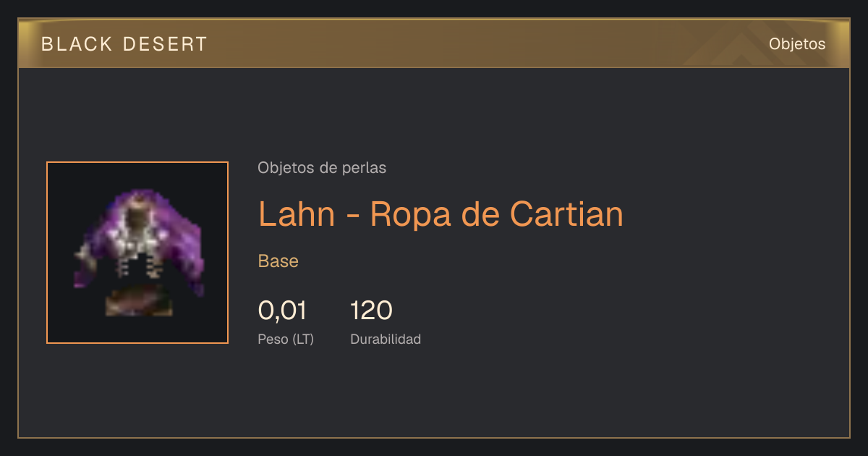Click the BLACK DESERT logo text

tap(124, 44)
